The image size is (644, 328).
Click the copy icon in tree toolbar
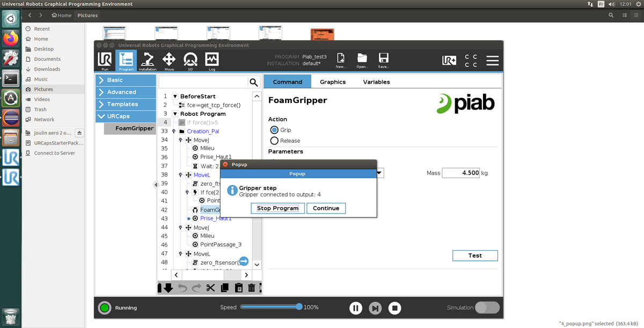[x=224, y=288]
